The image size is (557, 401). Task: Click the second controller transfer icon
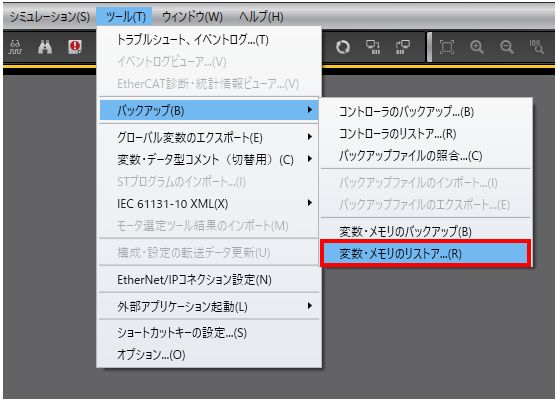pyautogui.click(x=403, y=47)
